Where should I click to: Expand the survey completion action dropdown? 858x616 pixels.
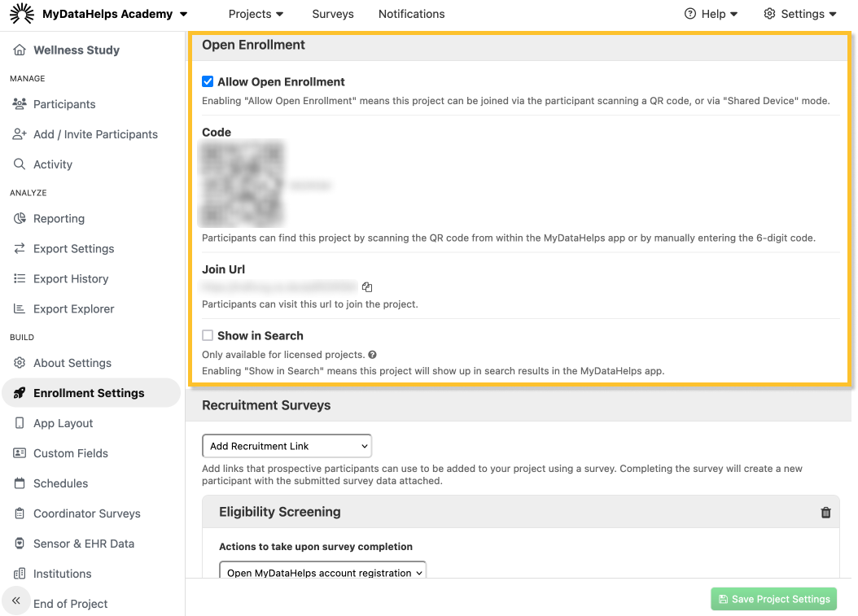(322, 573)
